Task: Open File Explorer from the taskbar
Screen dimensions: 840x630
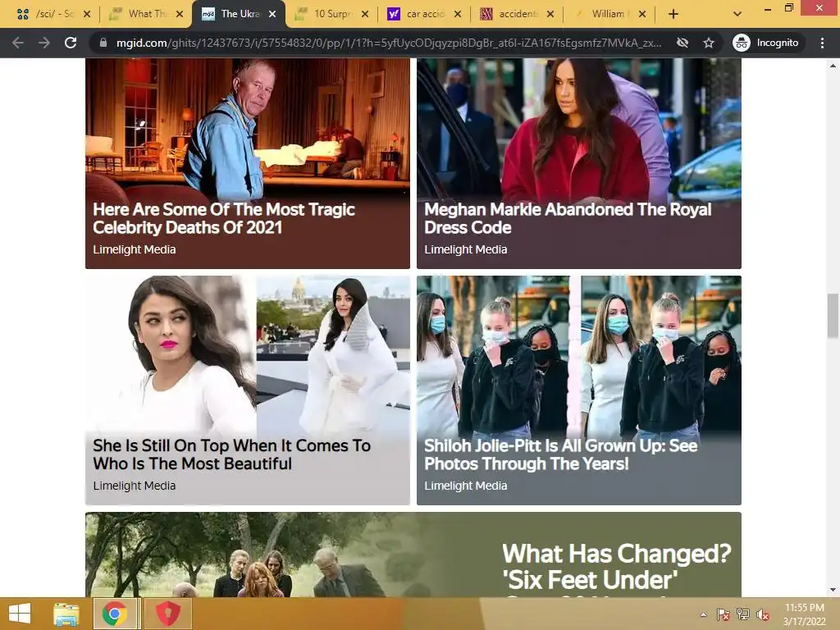Action: click(x=66, y=614)
